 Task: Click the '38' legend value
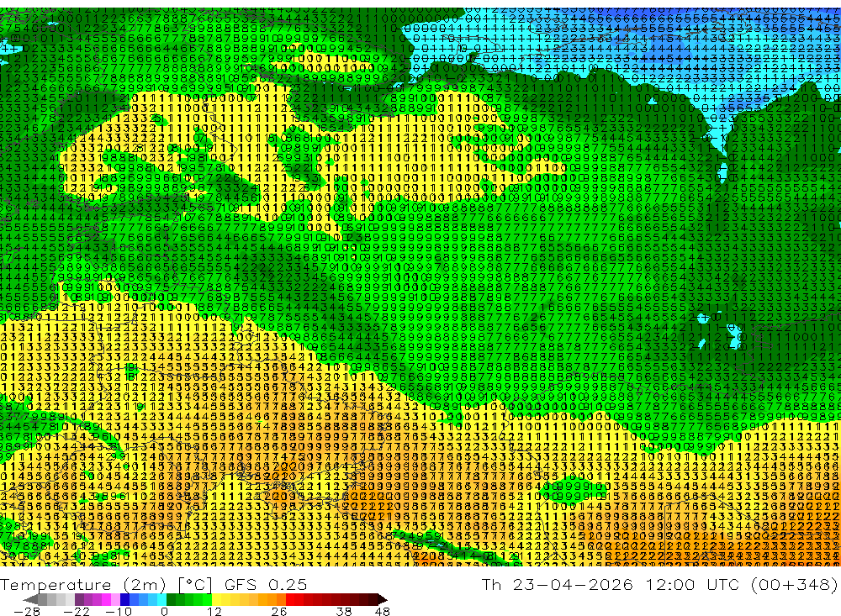344,612
